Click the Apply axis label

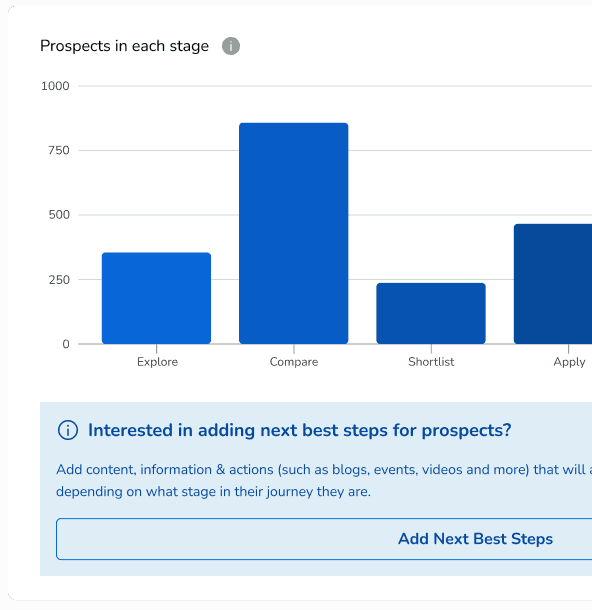(x=569, y=362)
